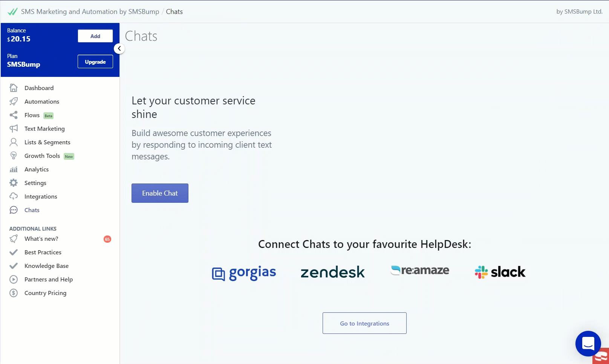The image size is (609, 364).
Task: Click the Analytics bar chart icon
Action: (14, 169)
